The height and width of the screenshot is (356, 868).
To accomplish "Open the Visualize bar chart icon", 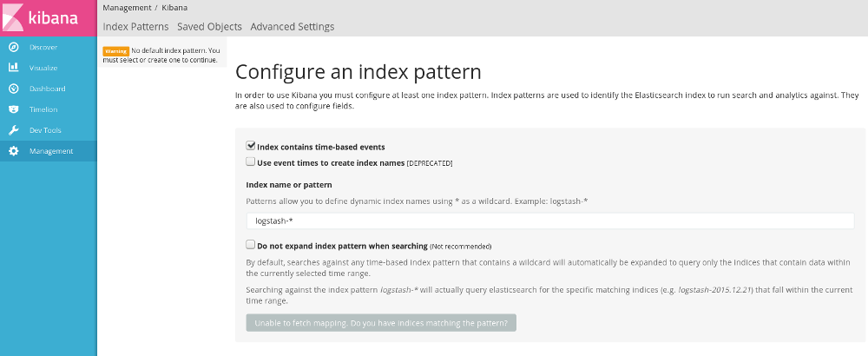I will point(14,68).
